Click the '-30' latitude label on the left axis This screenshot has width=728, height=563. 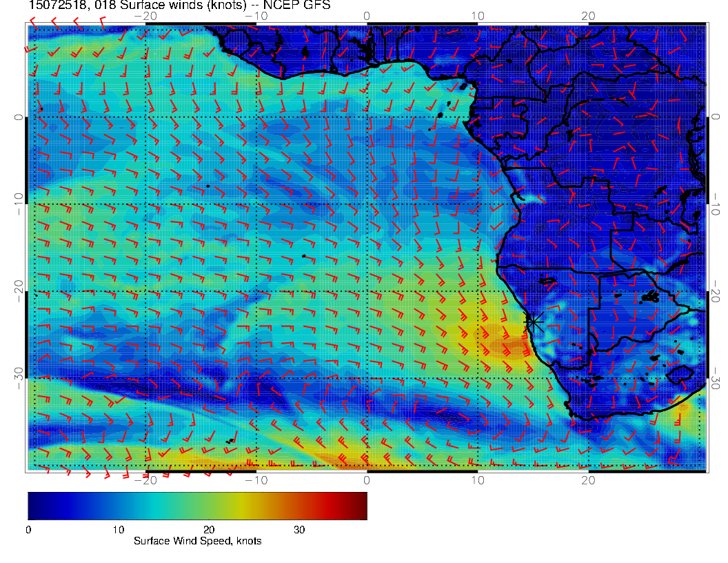tap(18, 377)
